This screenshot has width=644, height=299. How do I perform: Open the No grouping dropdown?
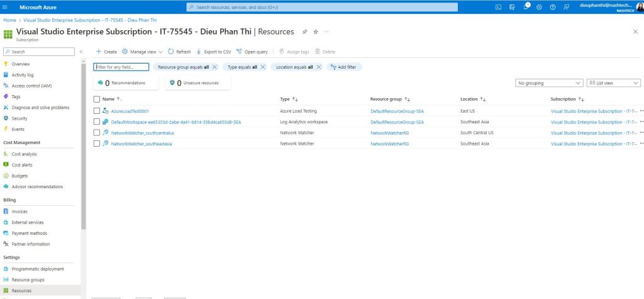pos(549,82)
